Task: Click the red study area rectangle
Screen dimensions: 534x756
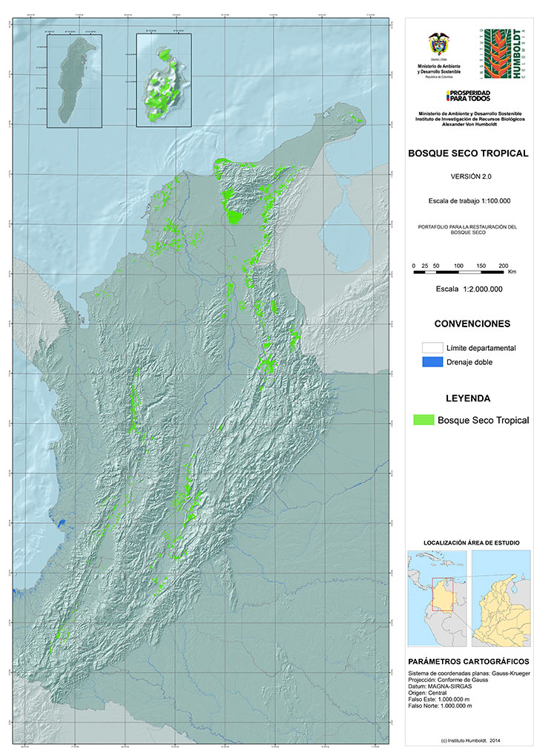Action: [x=442, y=594]
